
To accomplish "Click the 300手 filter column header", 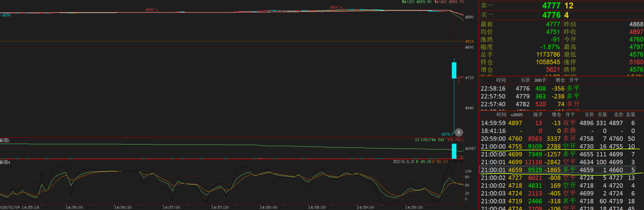I will pyautogui.click(x=540, y=80).
